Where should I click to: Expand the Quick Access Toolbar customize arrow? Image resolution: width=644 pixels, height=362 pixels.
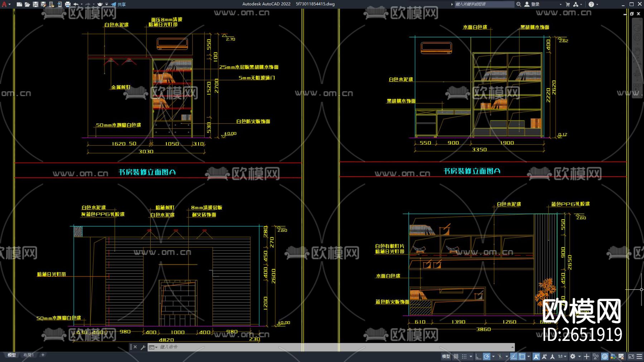(x=107, y=4)
